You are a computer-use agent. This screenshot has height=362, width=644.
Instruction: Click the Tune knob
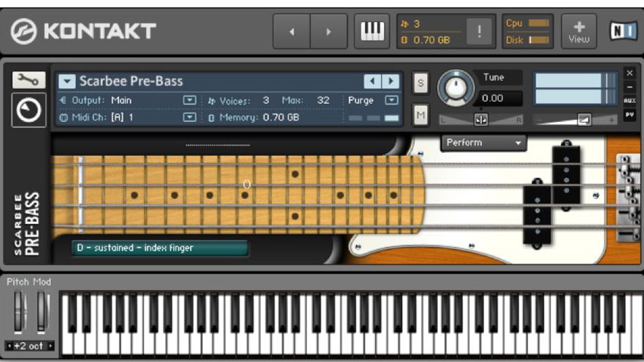coord(456,88)
